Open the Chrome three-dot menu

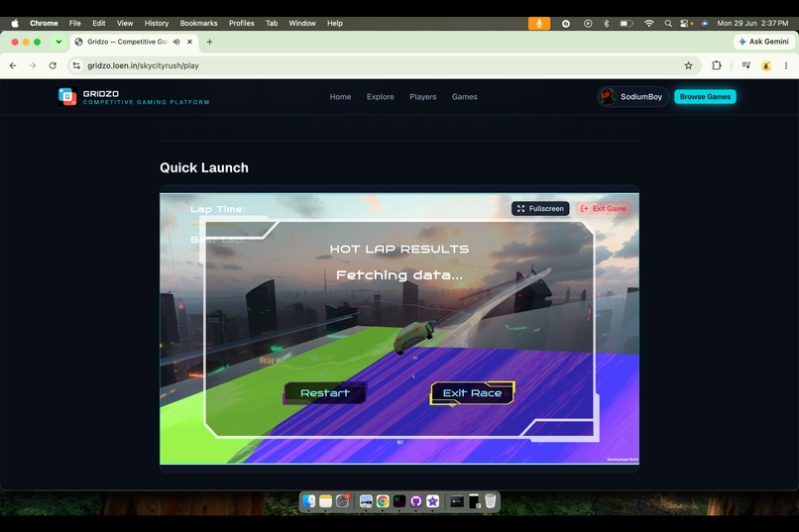tap(786, 65)
